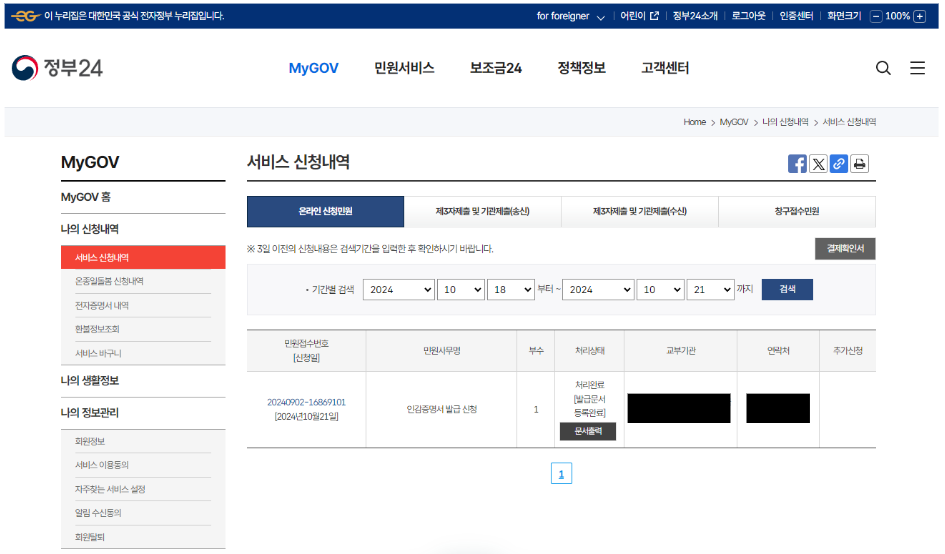Click the eGov emblem in top bar
Image resolution: width=945 pixels, height=554 pixels.
click(26, 16)
